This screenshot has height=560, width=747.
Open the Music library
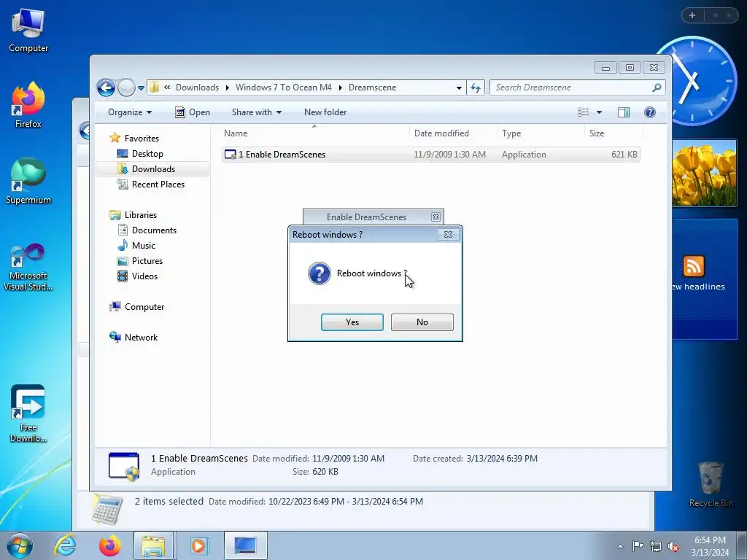pos(144,246)
